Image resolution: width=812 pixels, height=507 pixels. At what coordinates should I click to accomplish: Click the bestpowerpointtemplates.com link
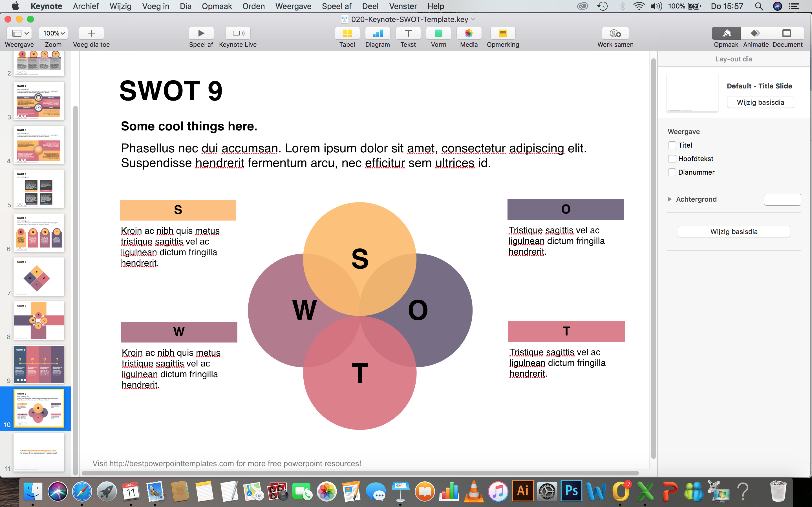[171, 463]
